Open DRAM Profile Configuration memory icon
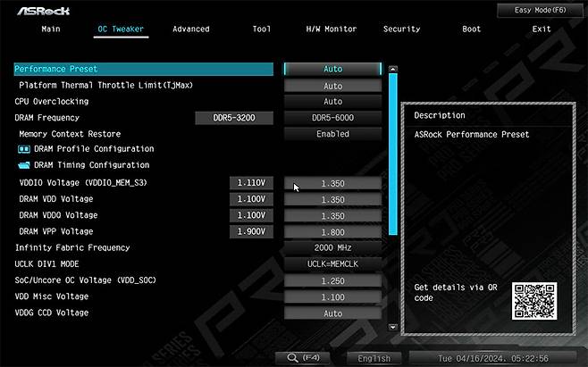Image resolution: width=588 pixels, height=367 pixels. [24, 149]
